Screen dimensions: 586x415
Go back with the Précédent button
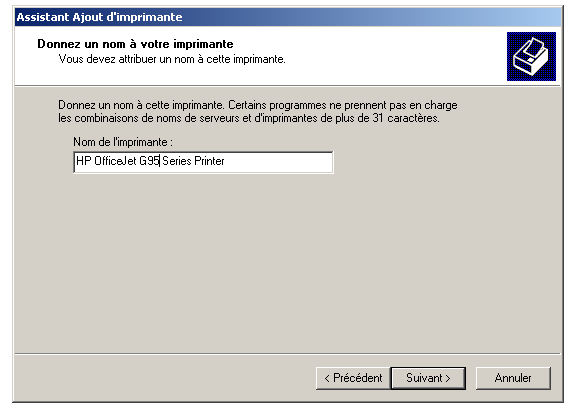tap(353, 378)
